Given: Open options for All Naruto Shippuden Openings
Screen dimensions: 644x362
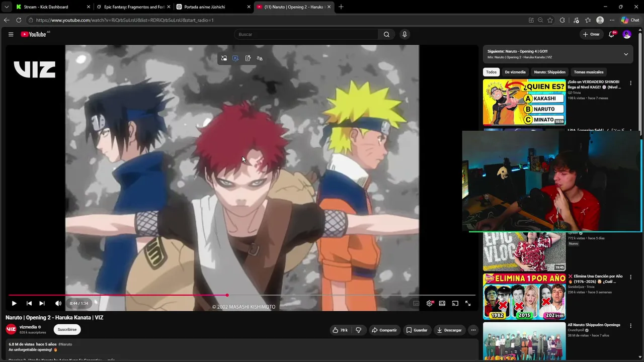Looking at the screenshot, I should [x=630, y=326].
